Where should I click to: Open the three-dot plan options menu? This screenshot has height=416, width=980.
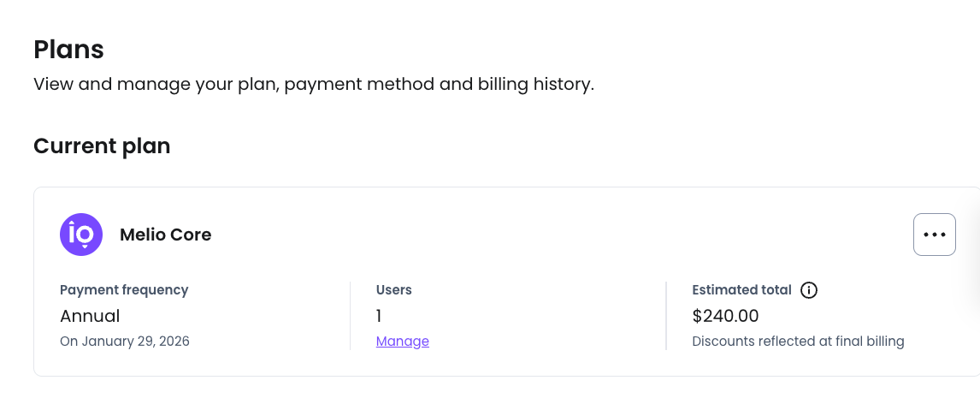pyautogui.click(x=934, y=235)
